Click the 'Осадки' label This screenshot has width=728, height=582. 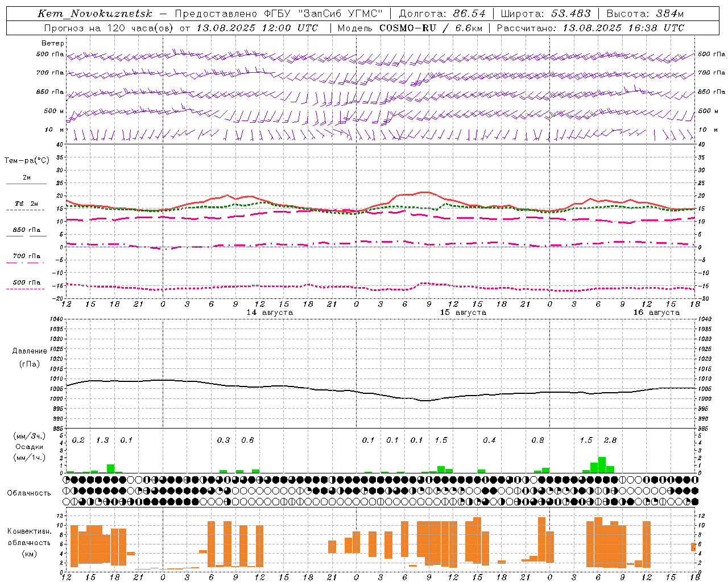(x=29, y=447)
